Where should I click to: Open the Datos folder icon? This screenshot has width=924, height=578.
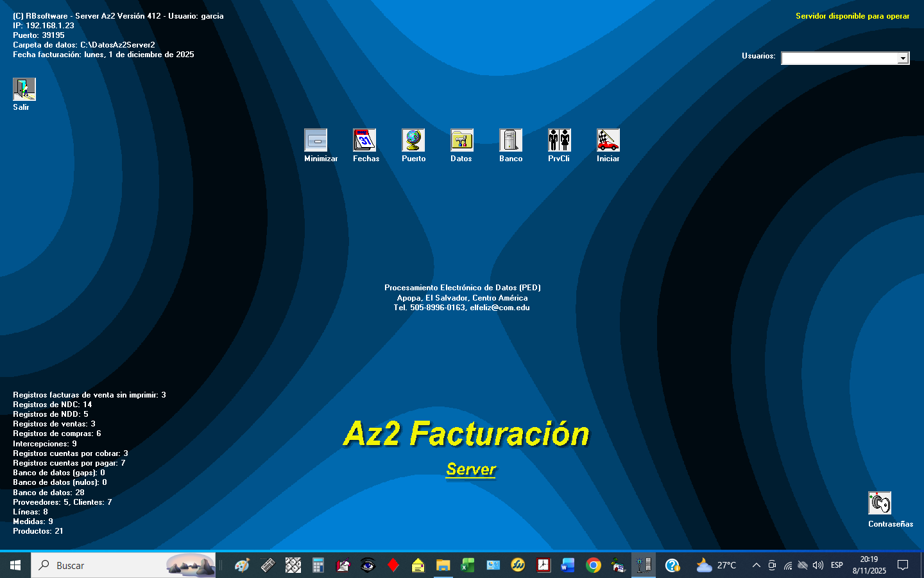462,140
